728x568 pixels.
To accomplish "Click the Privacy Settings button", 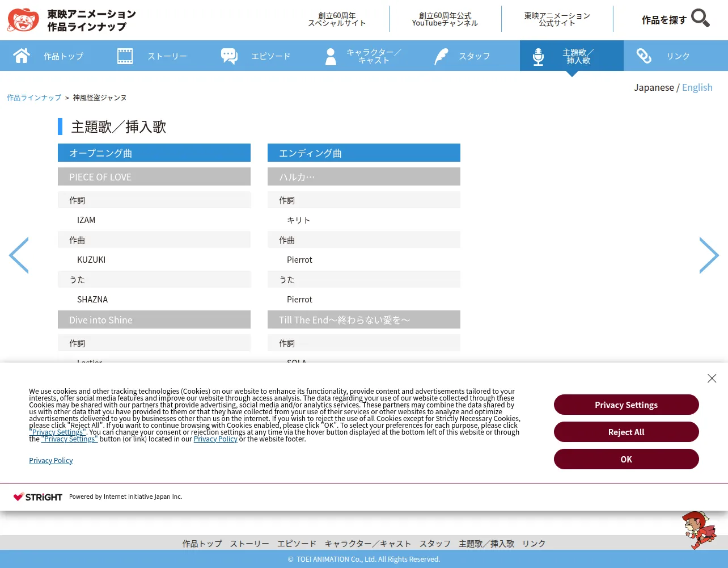I will [627, 405].
